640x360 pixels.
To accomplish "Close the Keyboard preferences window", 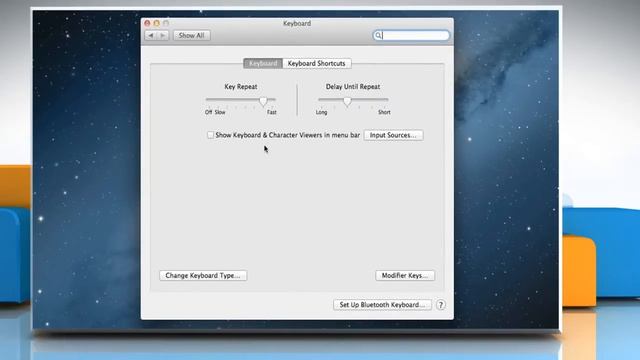I will 147,23.
